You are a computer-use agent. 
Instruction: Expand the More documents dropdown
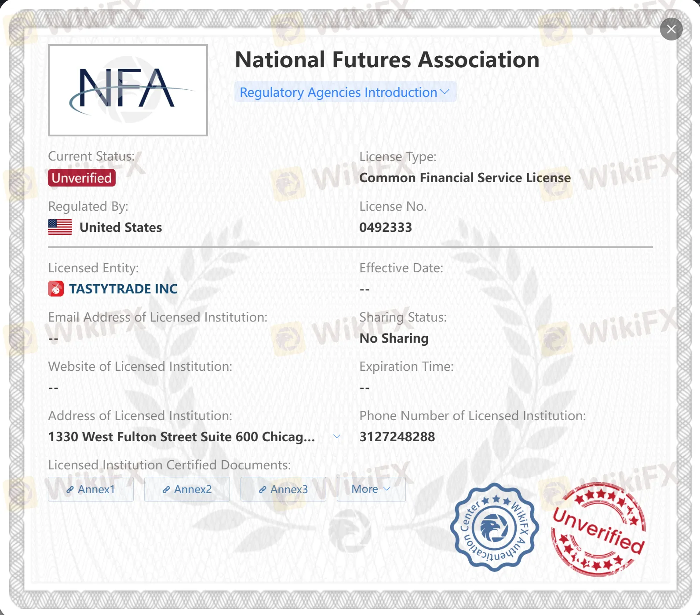371,489
